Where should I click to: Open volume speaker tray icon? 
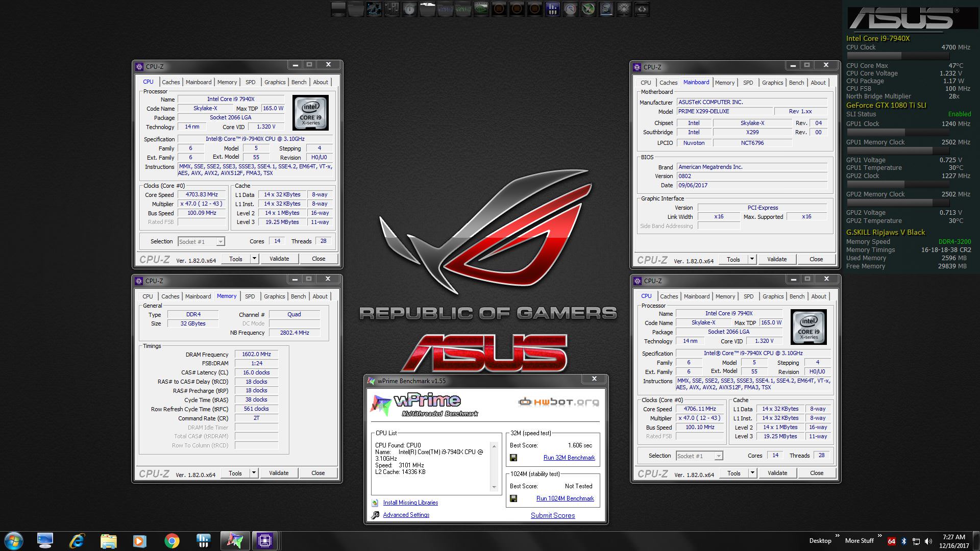point(928,541)
